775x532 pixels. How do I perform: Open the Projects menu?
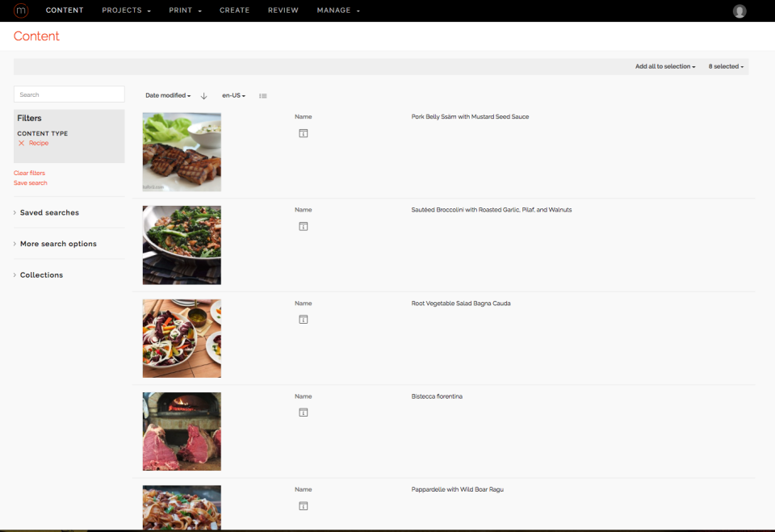(126, 10)
